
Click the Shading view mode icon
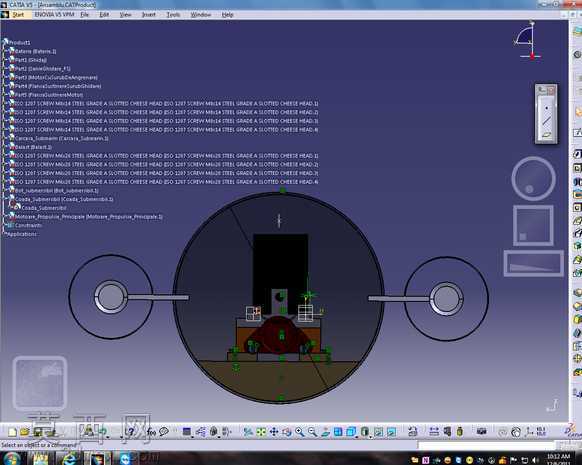click(365, 432)
